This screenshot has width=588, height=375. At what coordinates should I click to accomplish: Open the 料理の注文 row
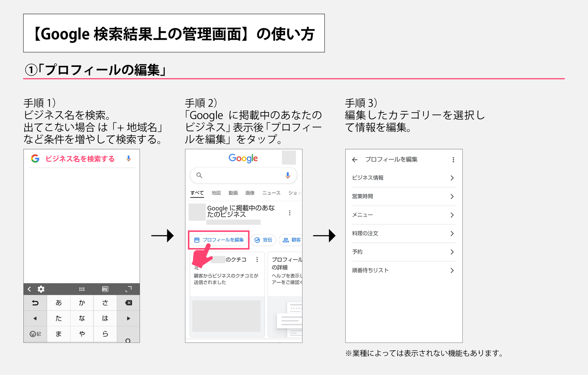click(404, 233)
